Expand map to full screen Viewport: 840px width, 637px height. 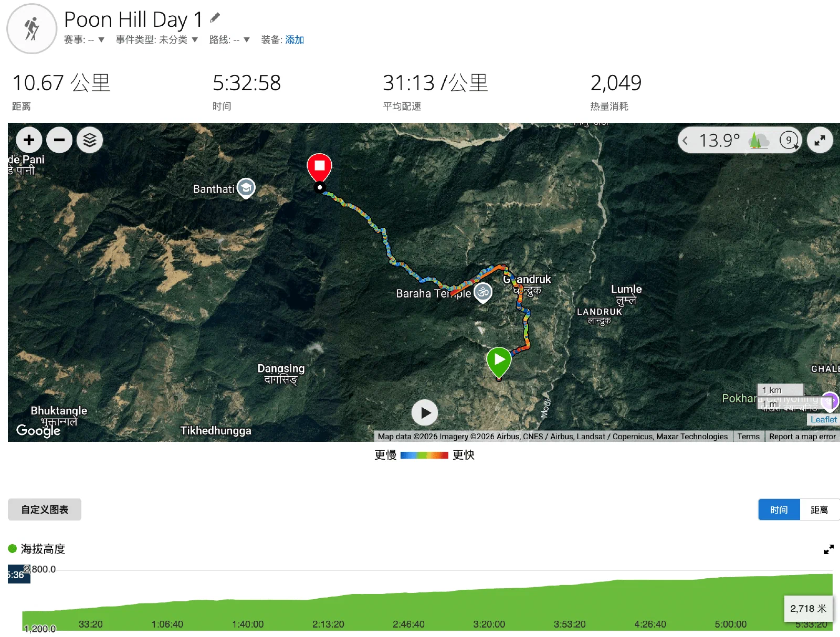point(820,140)
